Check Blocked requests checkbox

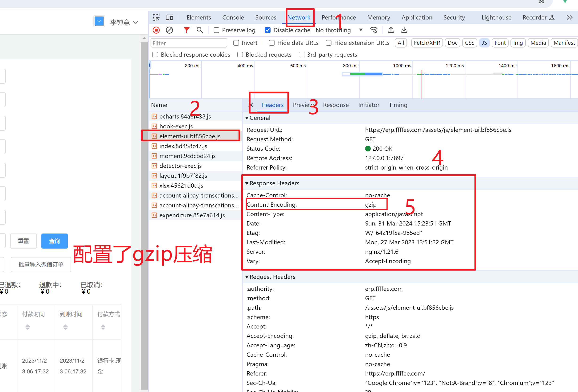[x=240, y=54]
